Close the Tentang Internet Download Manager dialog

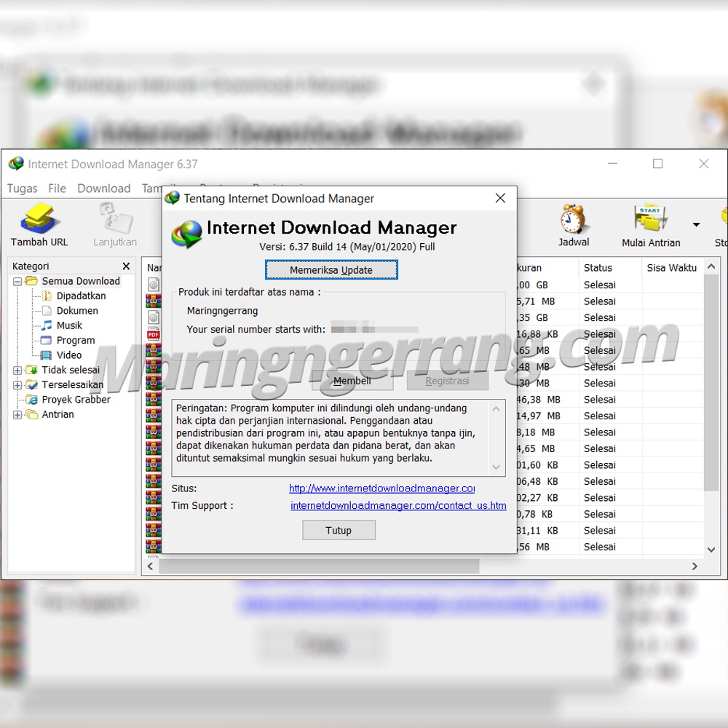coord(500,198)
